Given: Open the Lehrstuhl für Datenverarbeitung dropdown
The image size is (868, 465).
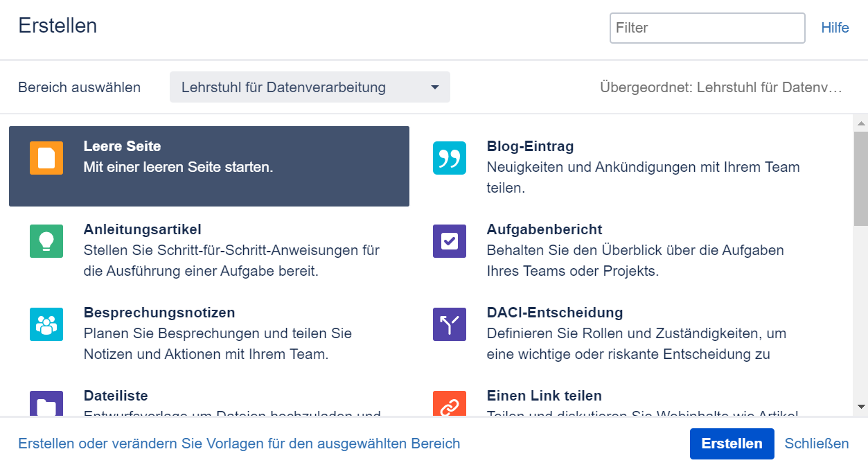Looking at the screenshot, I should pos(309,87).
